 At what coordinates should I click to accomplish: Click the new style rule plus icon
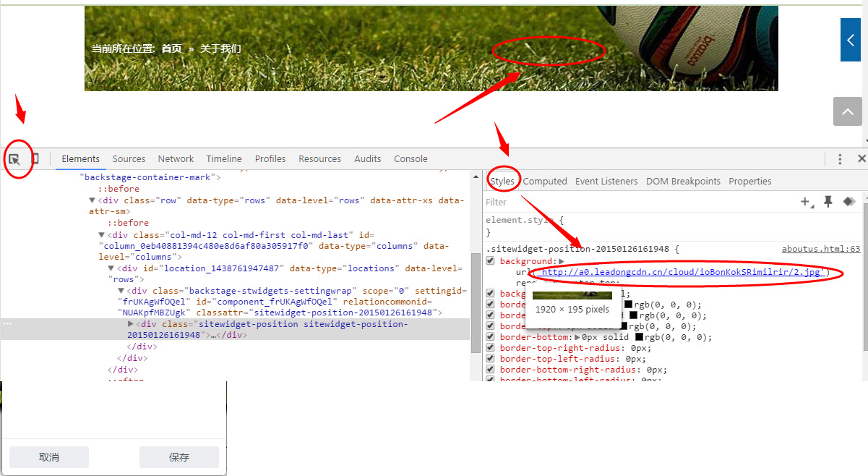pos(805,202)
